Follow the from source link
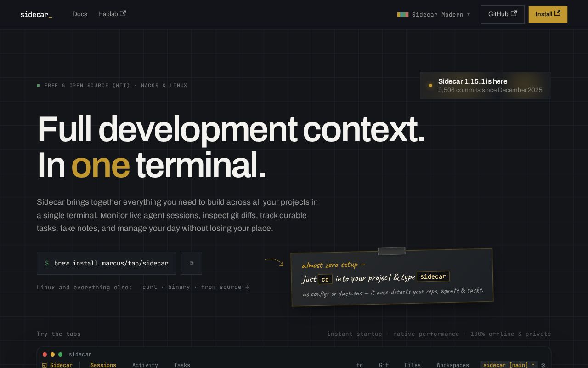Viewport: 588px width, 368px height. coord(225,287)
